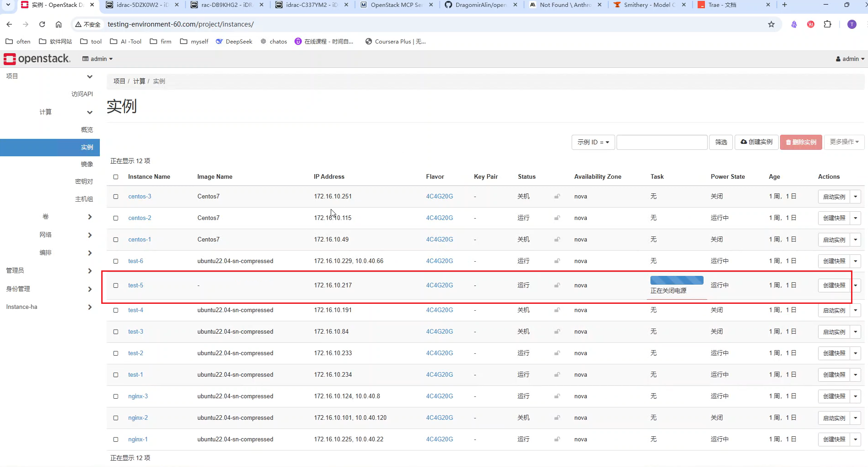The height and width of the screenshot is (467, 868).
Task: Open a new browser tab
Action: click(785, 5)
